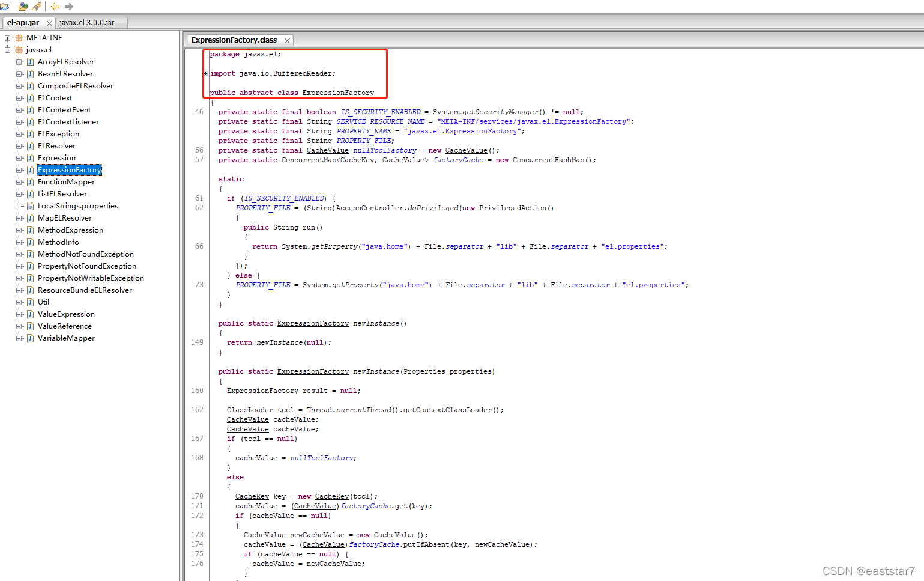
Task: Click the Search flashlight toolbar icon
Action: [37, 7]
